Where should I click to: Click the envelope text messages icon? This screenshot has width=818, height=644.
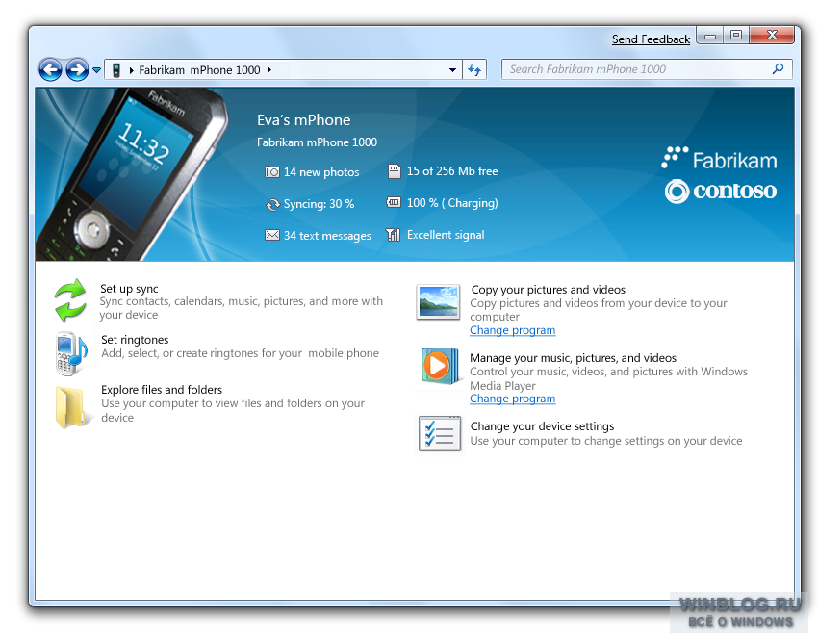coord(271,236)
